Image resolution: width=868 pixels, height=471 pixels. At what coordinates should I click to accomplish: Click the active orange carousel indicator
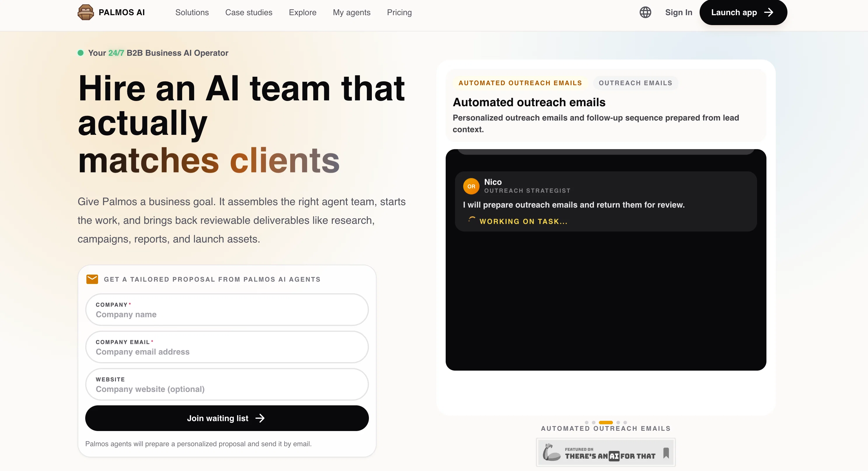(606, 423)
